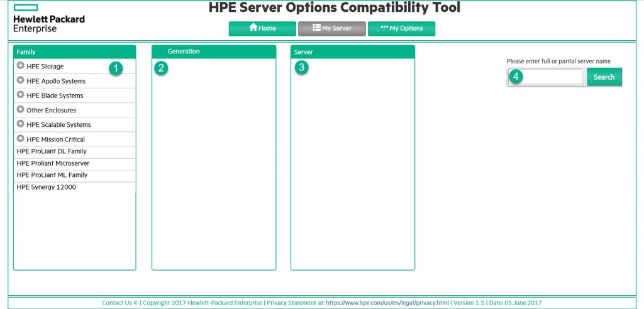The width and height of the screenshot is (644, 309).
Task: Click the Search button
Action: [604, 77]
